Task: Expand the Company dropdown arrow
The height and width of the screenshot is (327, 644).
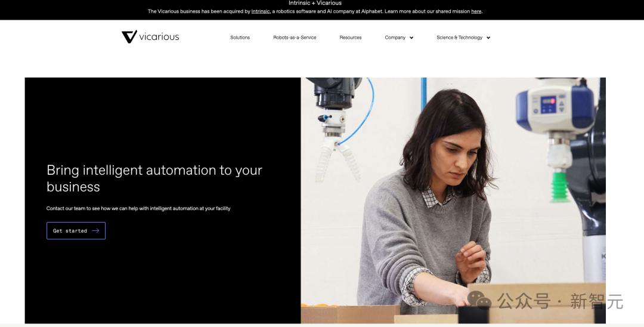Action: [411, 38]
